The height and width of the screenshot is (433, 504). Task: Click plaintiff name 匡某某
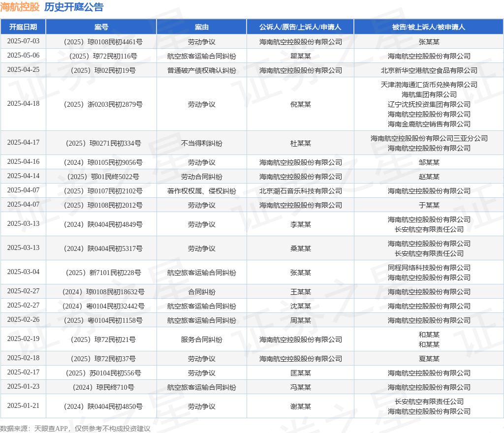(x=301, y=373)
